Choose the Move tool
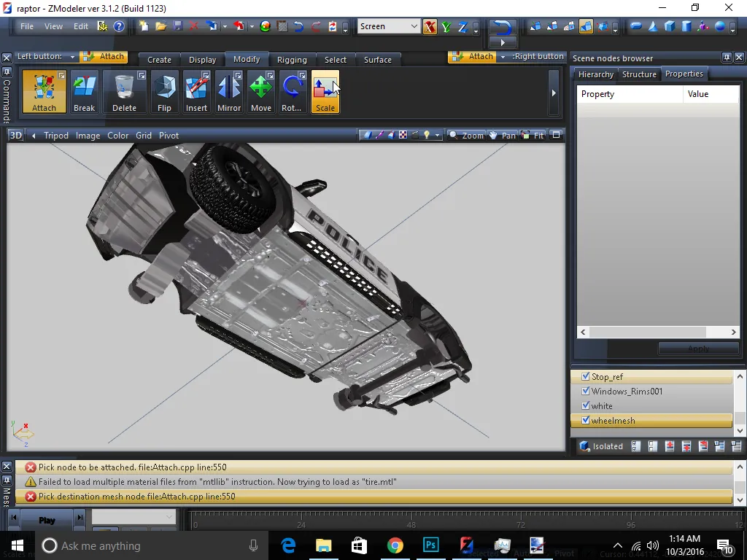The height and width of the screenshot is (560, 747). point(260,93)
